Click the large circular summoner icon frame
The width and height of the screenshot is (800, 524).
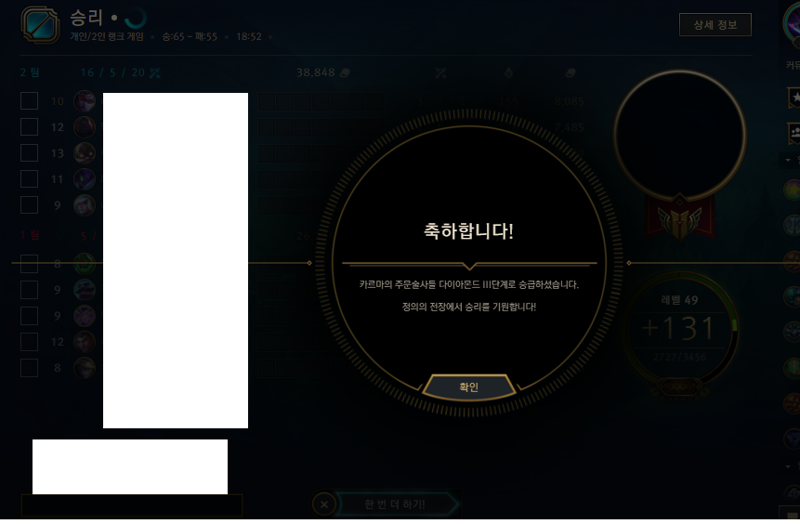click(680, 135)
